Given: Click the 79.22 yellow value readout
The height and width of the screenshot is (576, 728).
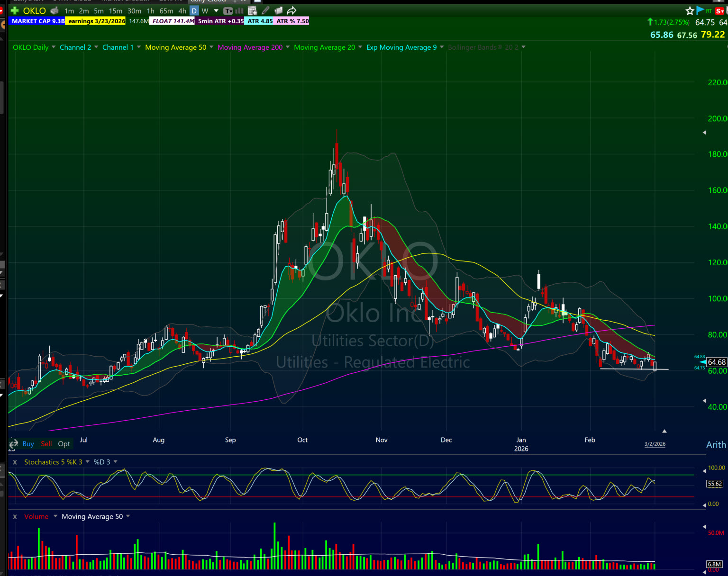Looking at the screenshot, I should click(713, 35).
